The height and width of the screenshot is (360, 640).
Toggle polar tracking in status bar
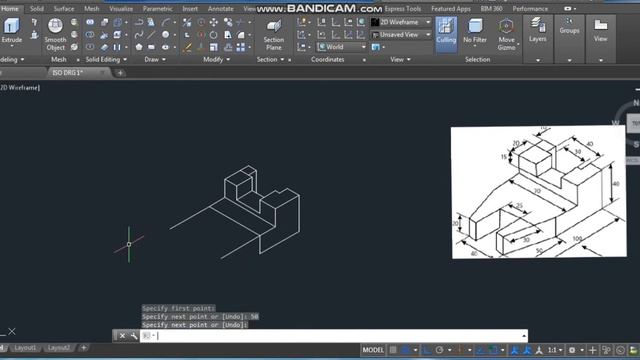(440, 350)
